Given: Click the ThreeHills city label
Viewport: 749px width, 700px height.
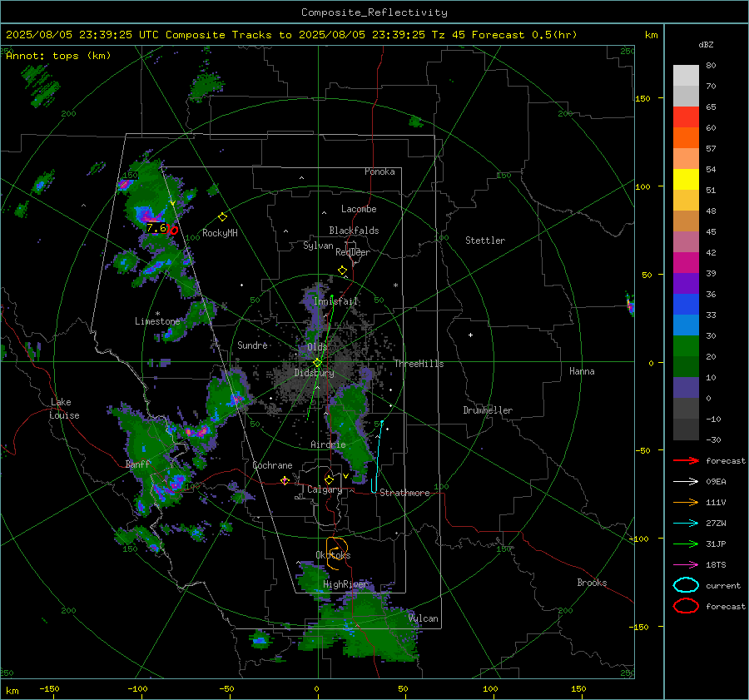Looking at the screenshot, I should (419, 364).
